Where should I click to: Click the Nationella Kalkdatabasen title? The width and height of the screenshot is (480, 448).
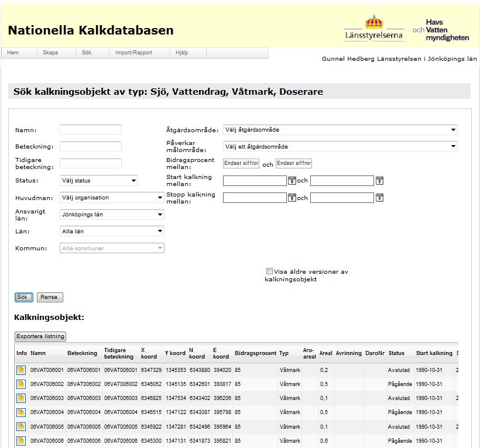91,30
